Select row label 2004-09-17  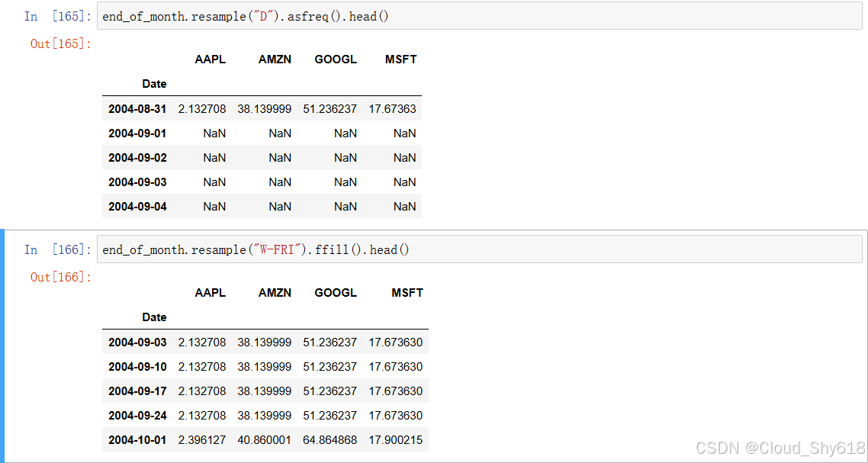137,391
